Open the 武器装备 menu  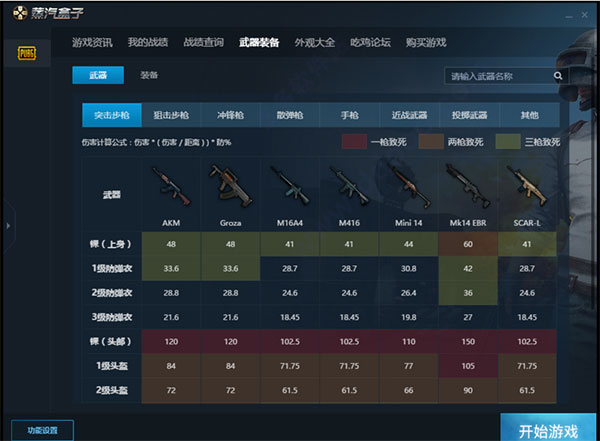pos(259,42)
